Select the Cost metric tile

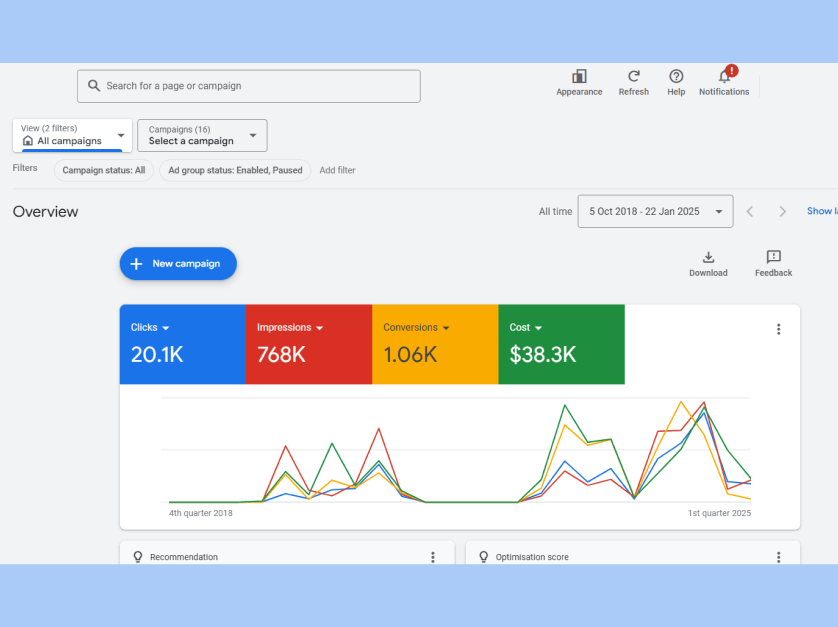tap(560, 344)
